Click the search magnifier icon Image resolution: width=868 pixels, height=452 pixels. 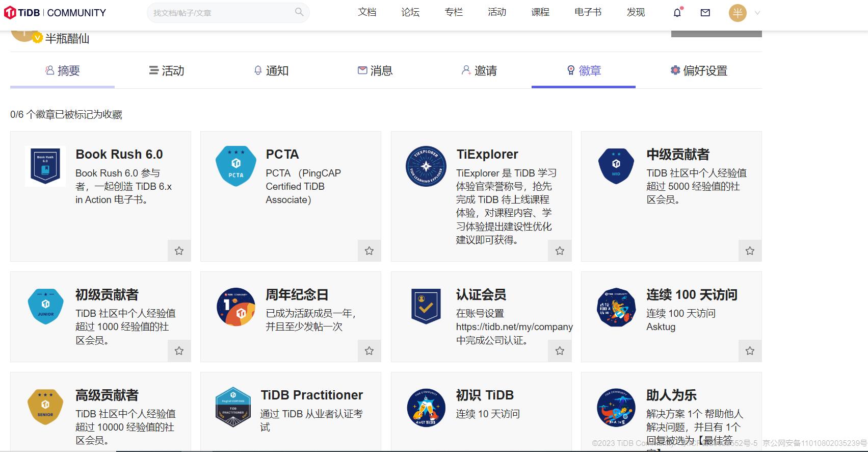pyautogui.click(x=299, y=12)
